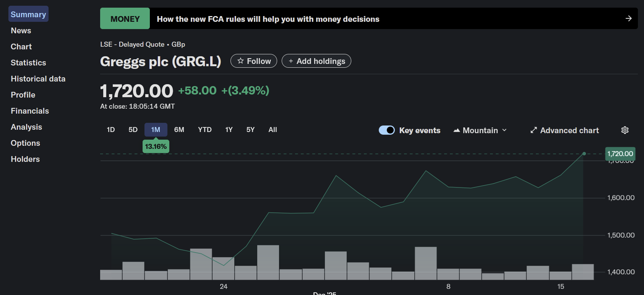
Task: Open Financials in the sidebar
Action: pyautogui.click(x=30, y=111)
